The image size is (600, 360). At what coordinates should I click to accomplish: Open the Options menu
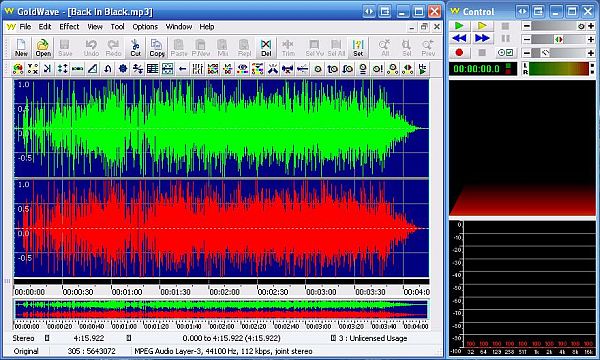145,27
